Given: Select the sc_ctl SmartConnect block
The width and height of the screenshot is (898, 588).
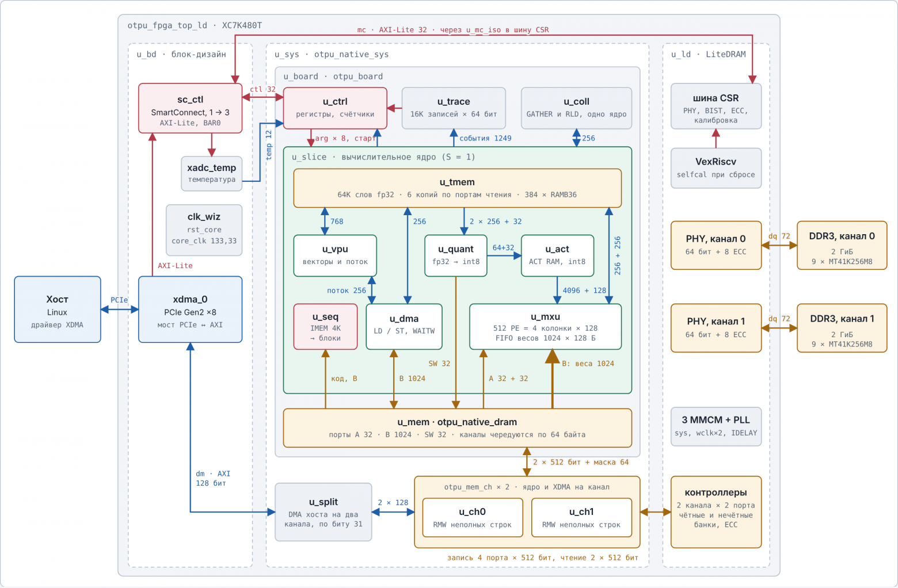Looking at the screenshot, I should point(190,108).
